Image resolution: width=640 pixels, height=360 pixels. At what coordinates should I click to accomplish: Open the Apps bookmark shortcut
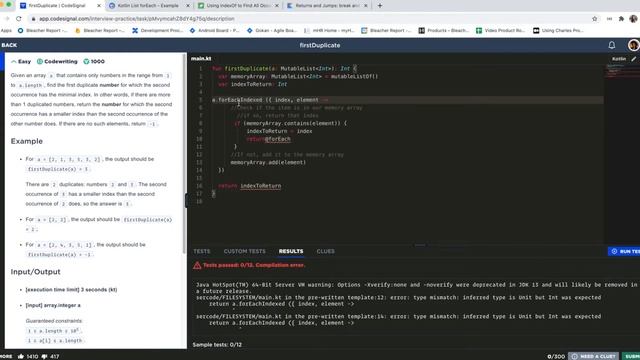coord(6,31)
